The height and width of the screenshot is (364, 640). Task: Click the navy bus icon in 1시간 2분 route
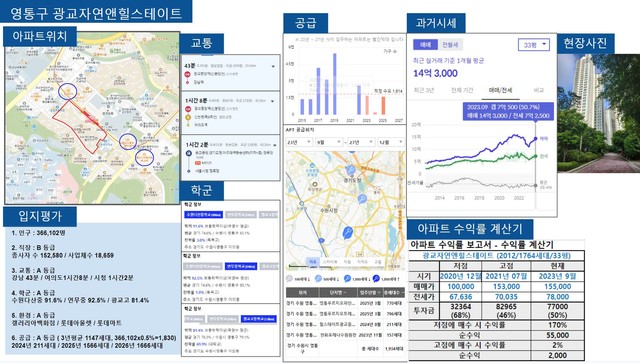point(189,153)
